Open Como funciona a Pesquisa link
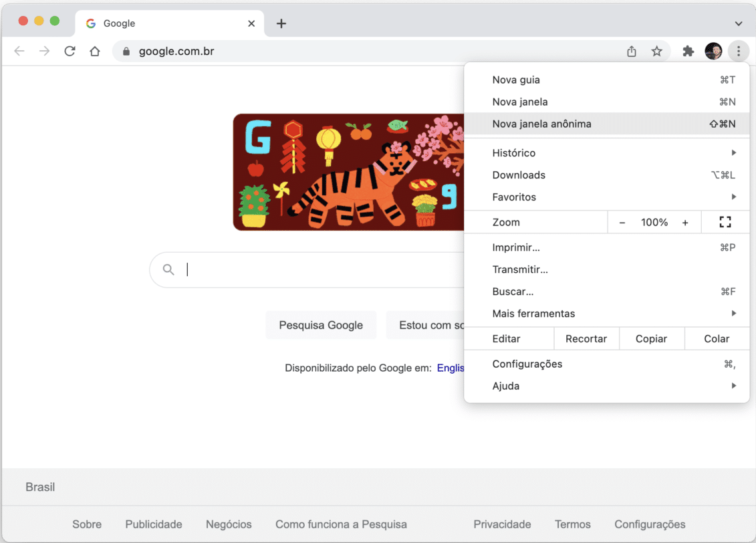Image resolution: width=756 pixels, height=543 pixels. tap(342, 524)
